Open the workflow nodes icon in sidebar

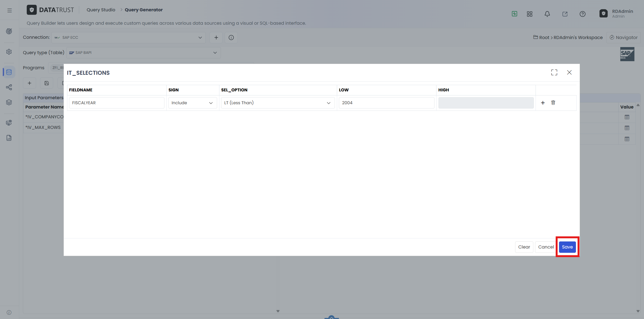(9, 87)
